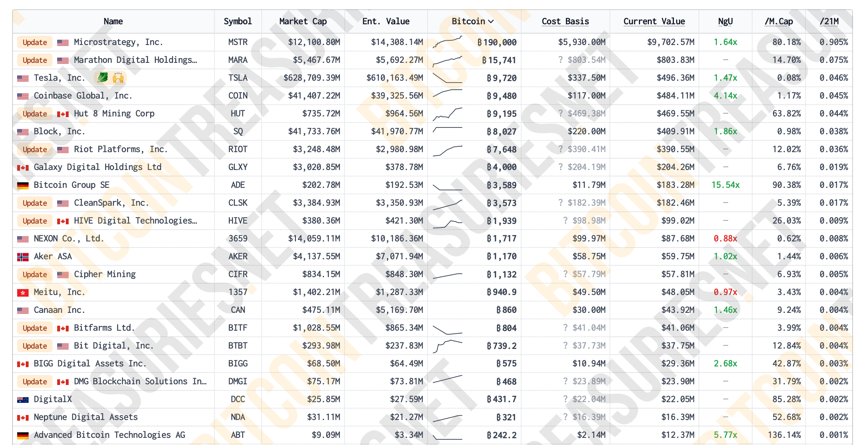Image resolution: width=868 pixels, height=445 pixels.
Task: Open the Neptune Digital Assets company name
Action: click(x=86, y=417)
